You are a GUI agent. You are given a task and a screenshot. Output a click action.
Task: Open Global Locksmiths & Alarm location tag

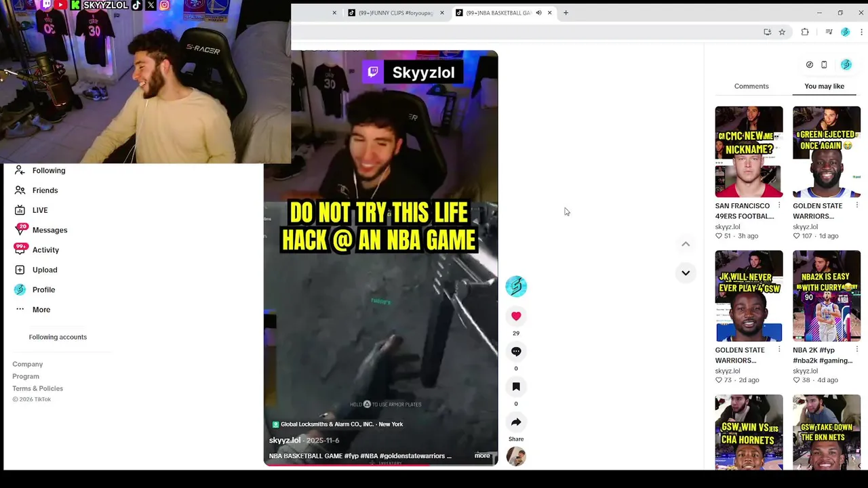point(338,424)
